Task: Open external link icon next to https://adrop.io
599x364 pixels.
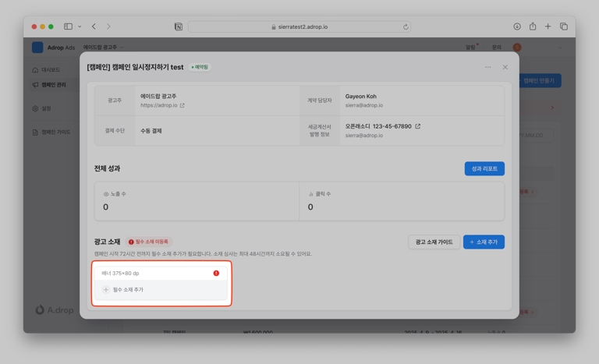Action: (183, 105)
